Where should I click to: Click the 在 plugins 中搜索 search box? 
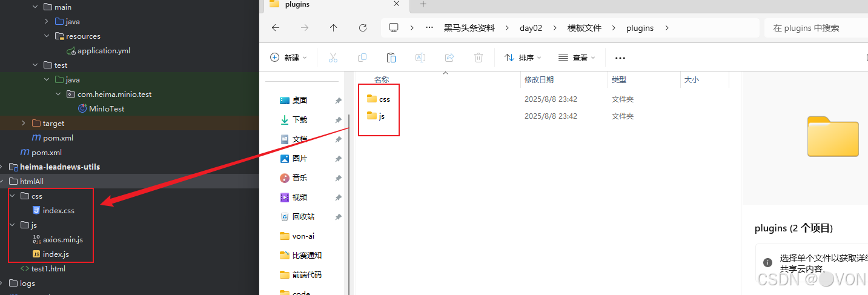(x=817, y=28)
